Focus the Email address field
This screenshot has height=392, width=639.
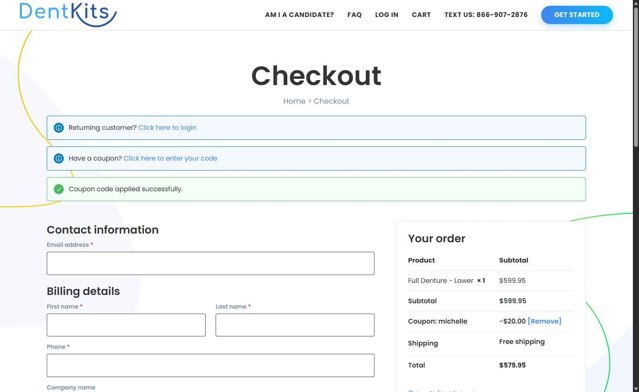click(210, 263)
